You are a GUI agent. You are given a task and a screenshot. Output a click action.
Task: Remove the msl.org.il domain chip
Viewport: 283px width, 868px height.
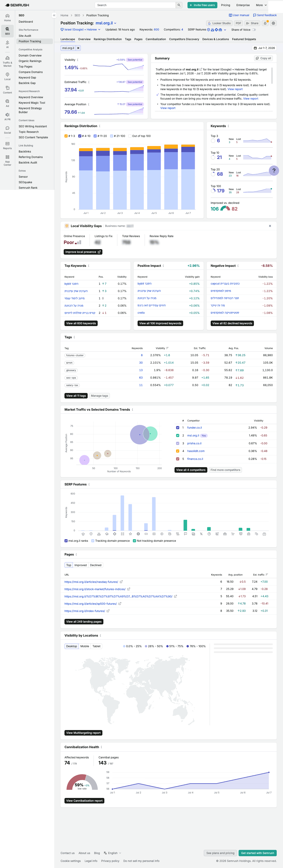click(x=78, y=48)
